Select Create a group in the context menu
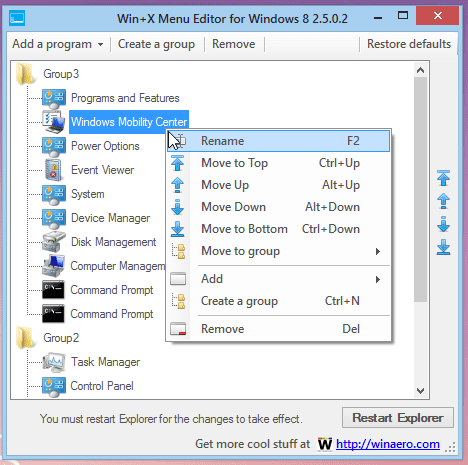Image resolution: width=468 pixels, height=465 pixels. 278,301
